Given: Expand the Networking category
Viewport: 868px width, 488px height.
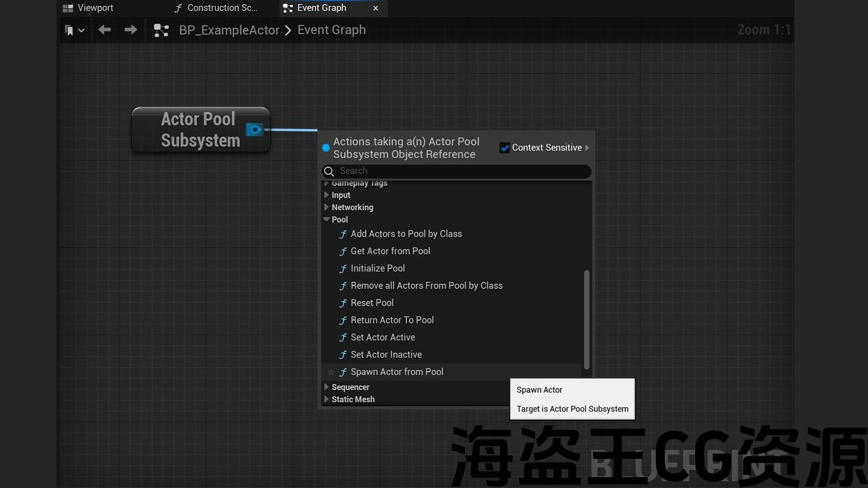Looking at the screenshot, I should tap(327, 207).
